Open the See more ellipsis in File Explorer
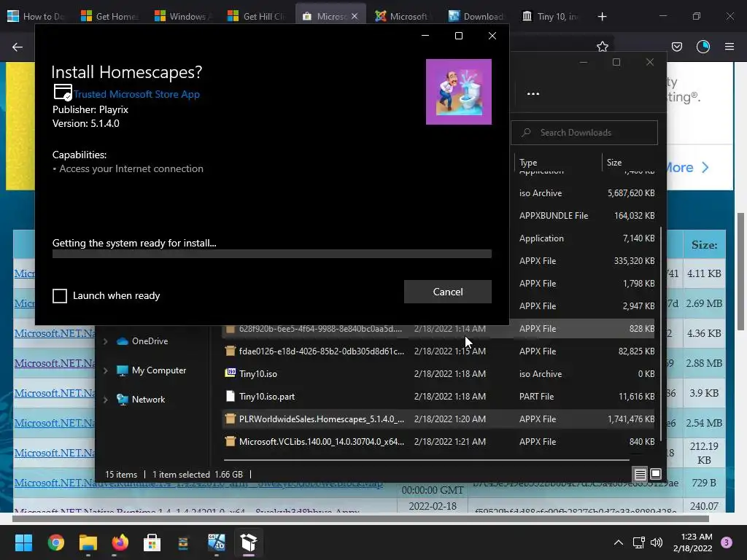The height and width of the screenshot is (560, 747). pyautogui.click(x=533, y=93)
